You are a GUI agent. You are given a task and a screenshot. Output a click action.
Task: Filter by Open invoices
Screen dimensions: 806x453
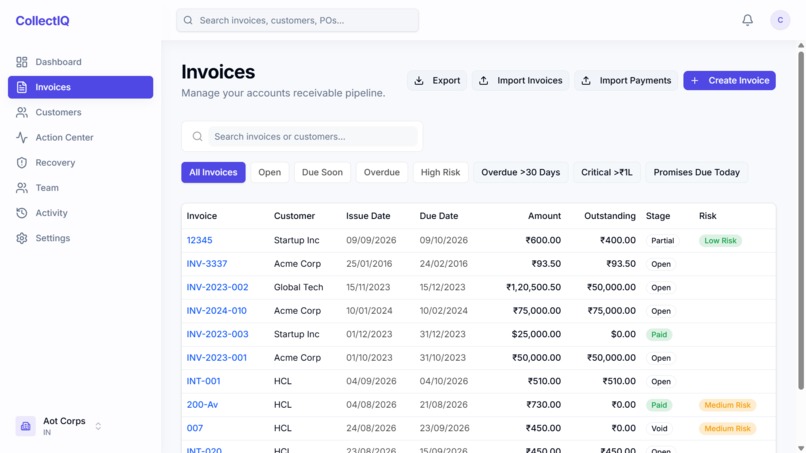tap(269, 173)
